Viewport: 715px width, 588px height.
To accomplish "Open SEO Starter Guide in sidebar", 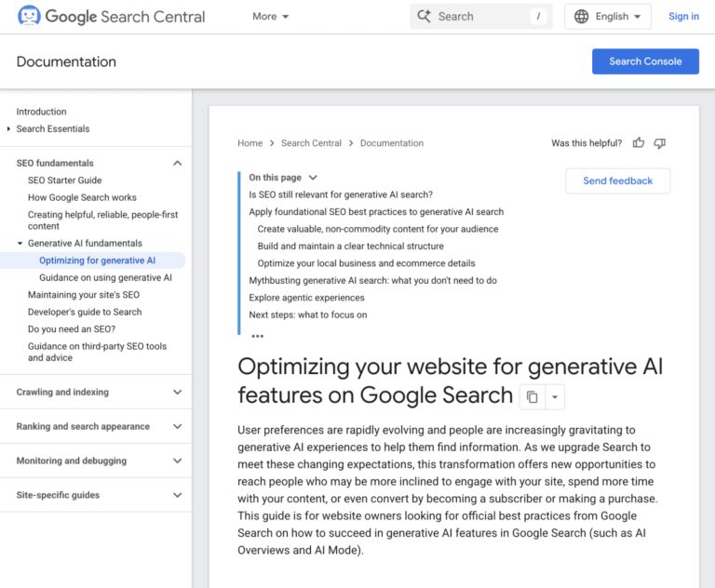I will [65, 180].
